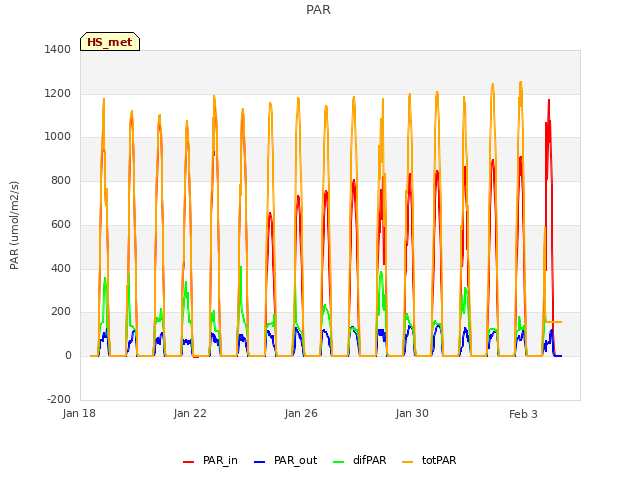The image size is (640, 480).
Task: Click the green difPAR legend swatch
Action: click(x=339, y=462)
